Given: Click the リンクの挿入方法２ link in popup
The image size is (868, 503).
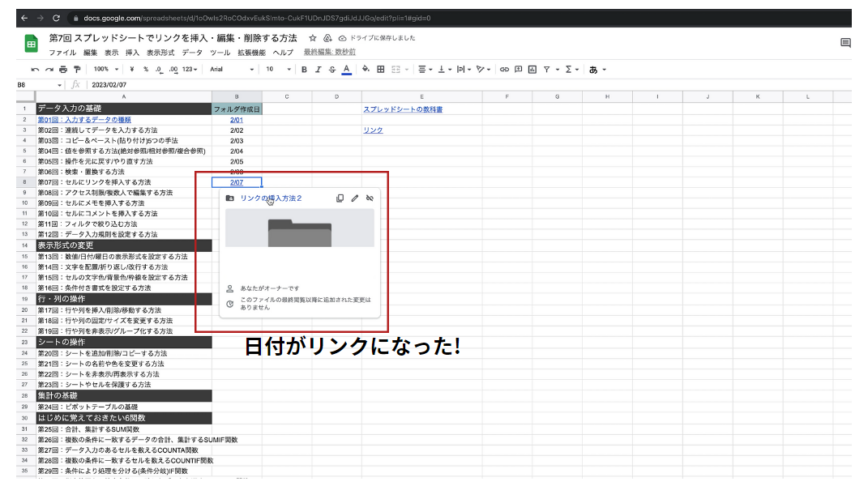Looking at the screenshot, I should (x=271, y=198).
